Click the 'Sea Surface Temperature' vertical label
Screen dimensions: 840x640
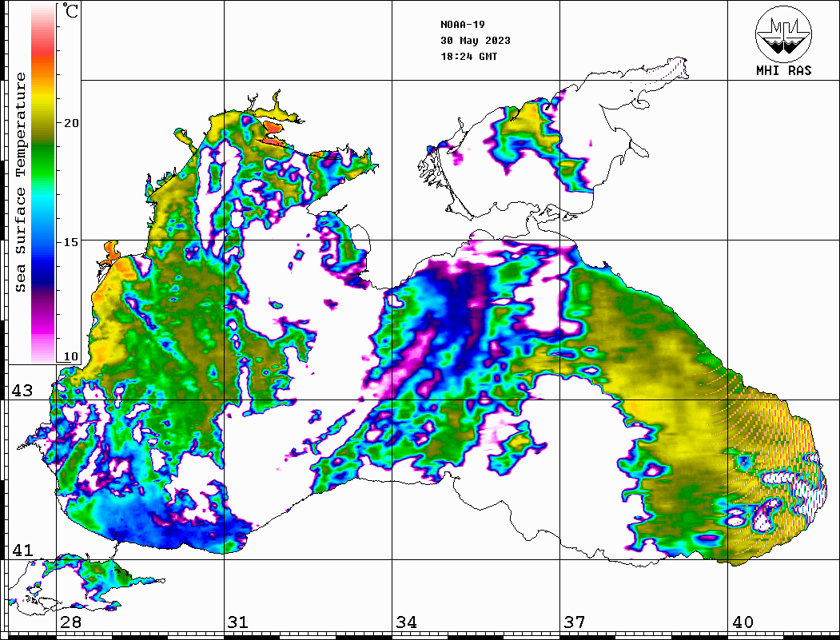[x=20, y=182]
